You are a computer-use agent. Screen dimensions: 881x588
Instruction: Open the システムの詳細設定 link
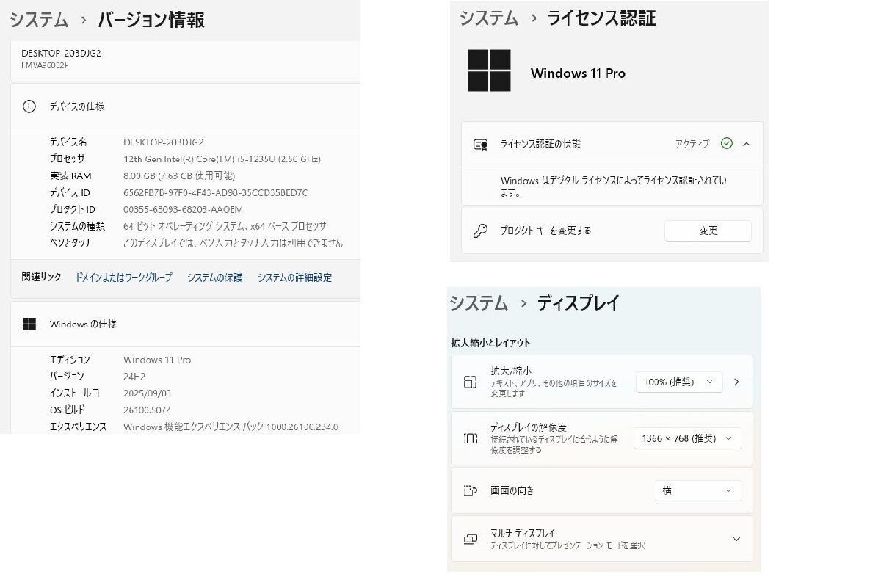point(294,277)
